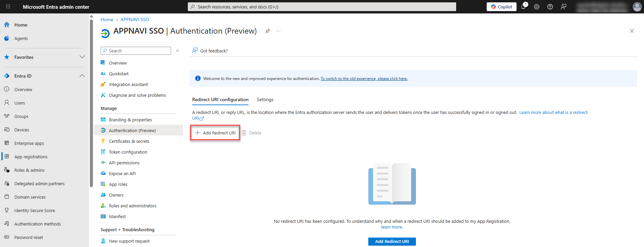
Task: Click the Roles & admins icon
Action: click(x=7, y=170)
